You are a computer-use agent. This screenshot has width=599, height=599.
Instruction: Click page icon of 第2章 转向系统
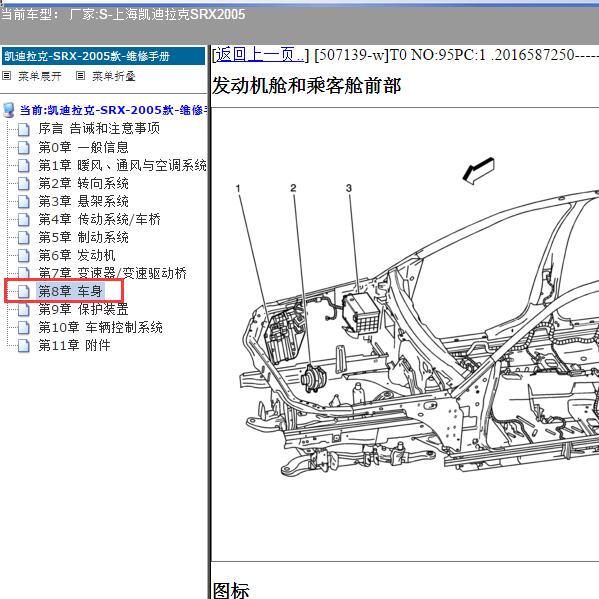(24, 183)
